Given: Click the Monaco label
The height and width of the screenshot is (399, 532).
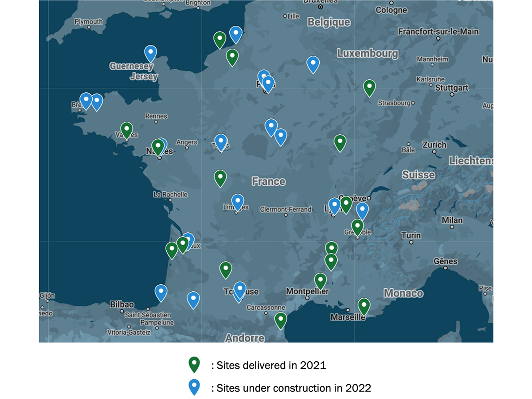Looking at the screenshot, I should 403,293.
